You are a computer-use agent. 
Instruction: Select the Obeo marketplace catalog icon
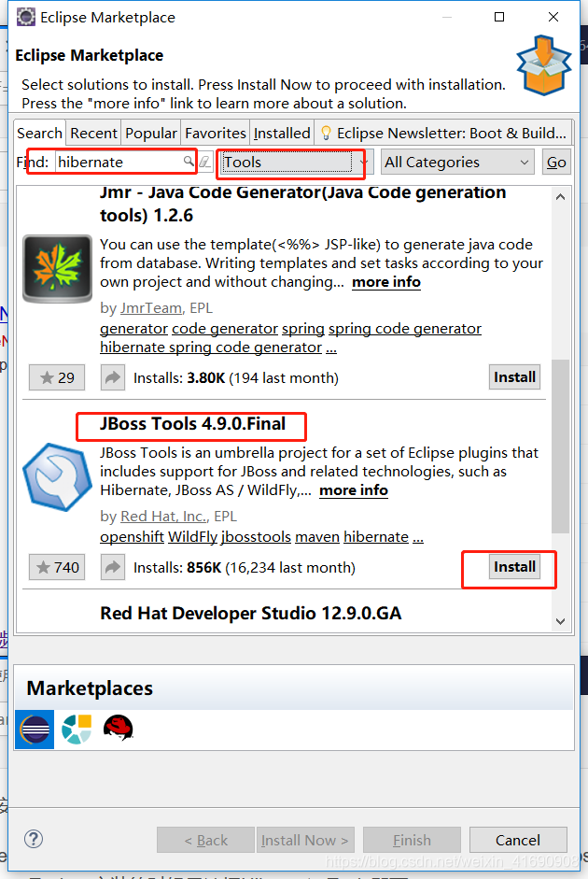point(77,729)
